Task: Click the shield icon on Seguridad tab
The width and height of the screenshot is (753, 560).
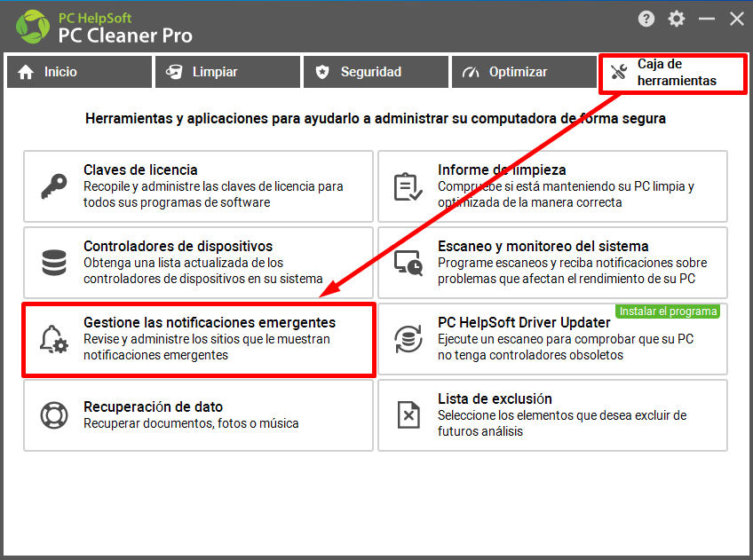Action: tap(322, 72)
